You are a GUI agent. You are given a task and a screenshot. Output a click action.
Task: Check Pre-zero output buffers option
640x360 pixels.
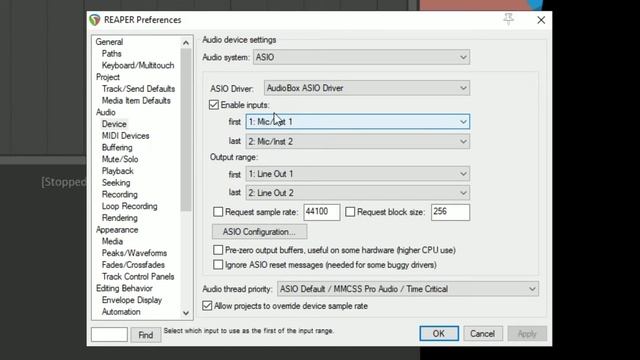218,250
